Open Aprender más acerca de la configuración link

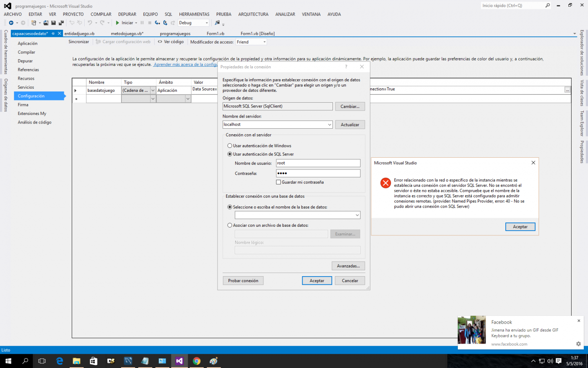coord(185,65)
